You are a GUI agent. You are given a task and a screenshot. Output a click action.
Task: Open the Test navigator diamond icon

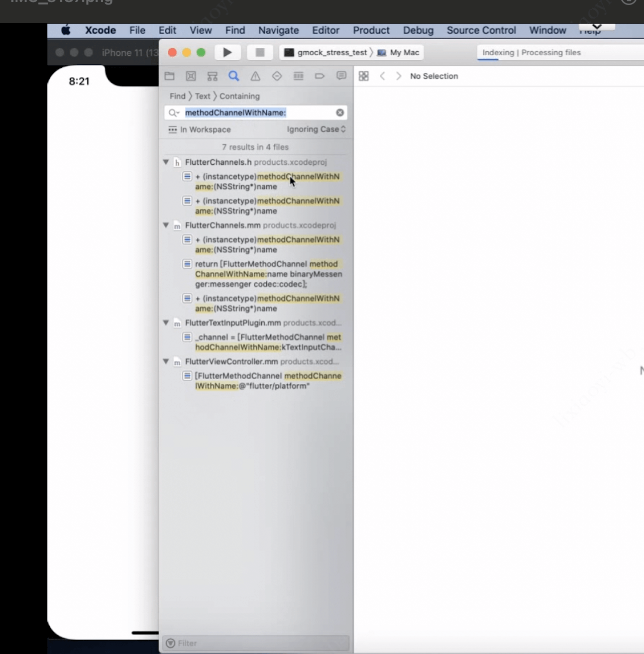click(277, 76)
